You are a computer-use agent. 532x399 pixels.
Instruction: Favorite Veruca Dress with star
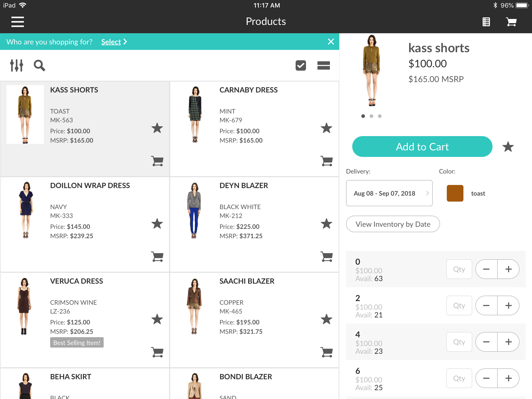[157, 319]
